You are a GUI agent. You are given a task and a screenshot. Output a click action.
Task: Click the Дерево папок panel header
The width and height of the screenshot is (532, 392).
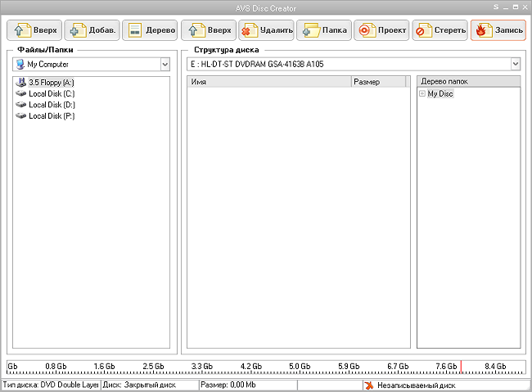coord(468,82)
